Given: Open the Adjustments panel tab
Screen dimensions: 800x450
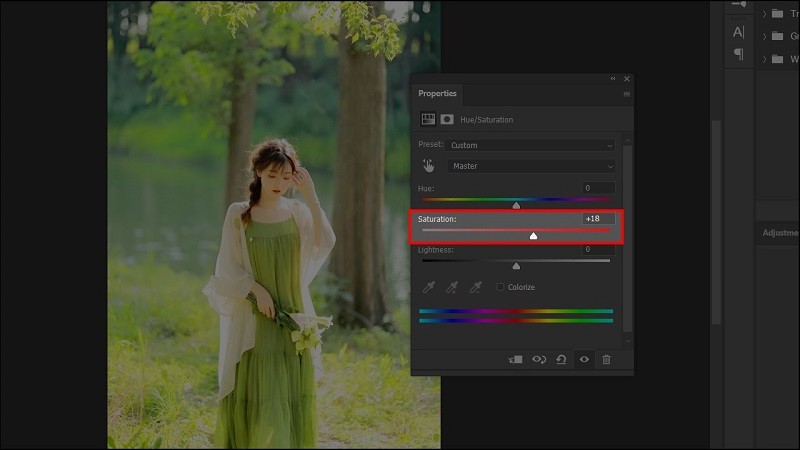Looking at the screenshot, I should (780, 233).
